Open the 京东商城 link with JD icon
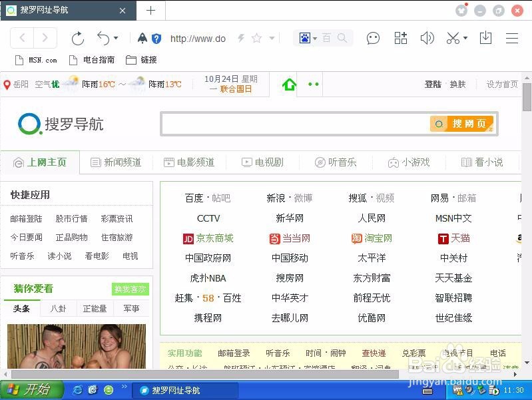The width and height of the screenshot is (532, 400). [208, 238]
